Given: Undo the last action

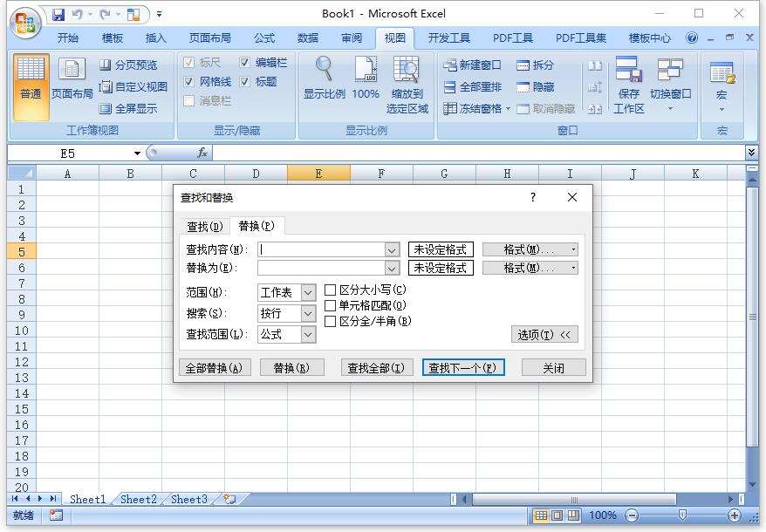Looking at the screenshot, I should (x=78, y=14).
